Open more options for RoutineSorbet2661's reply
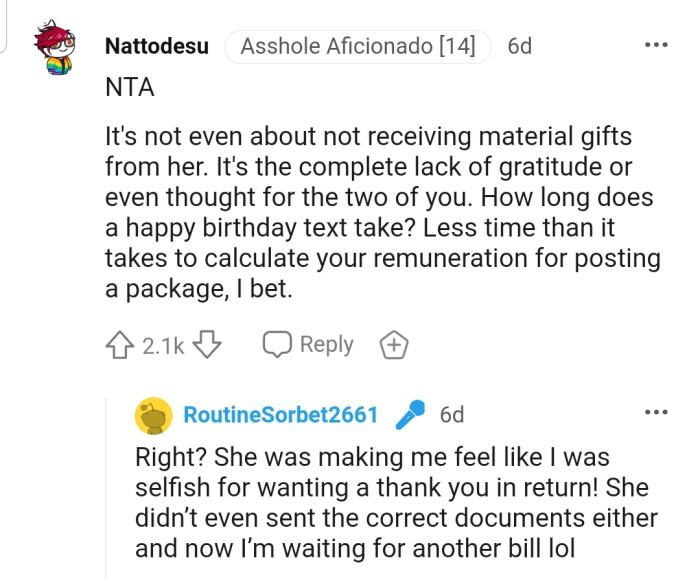700x580 pixels. tap(655, 412)
